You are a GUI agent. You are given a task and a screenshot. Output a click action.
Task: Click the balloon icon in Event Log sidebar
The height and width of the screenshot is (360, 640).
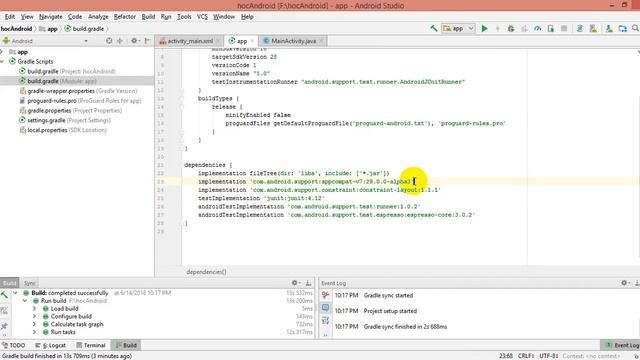[x=325, y=307]
